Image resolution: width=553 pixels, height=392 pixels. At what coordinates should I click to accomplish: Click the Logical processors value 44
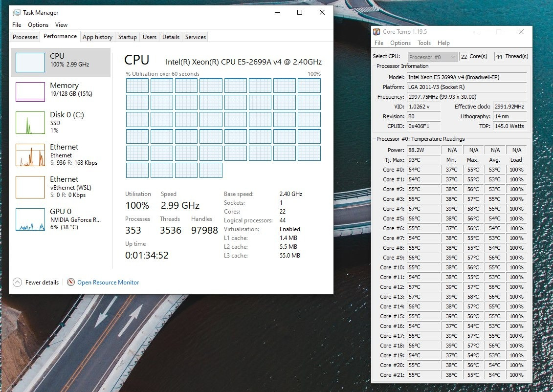(283, 220)
